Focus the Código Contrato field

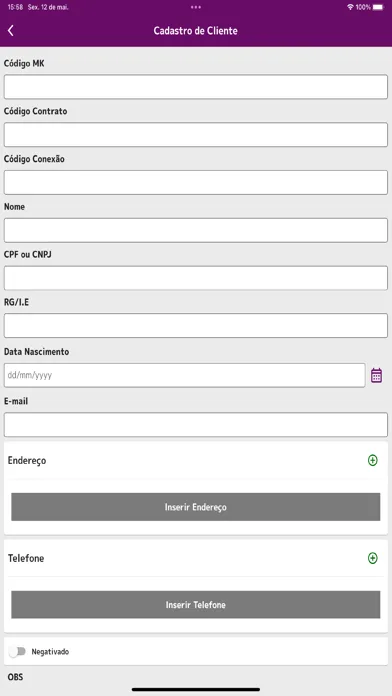pos(196,134)
